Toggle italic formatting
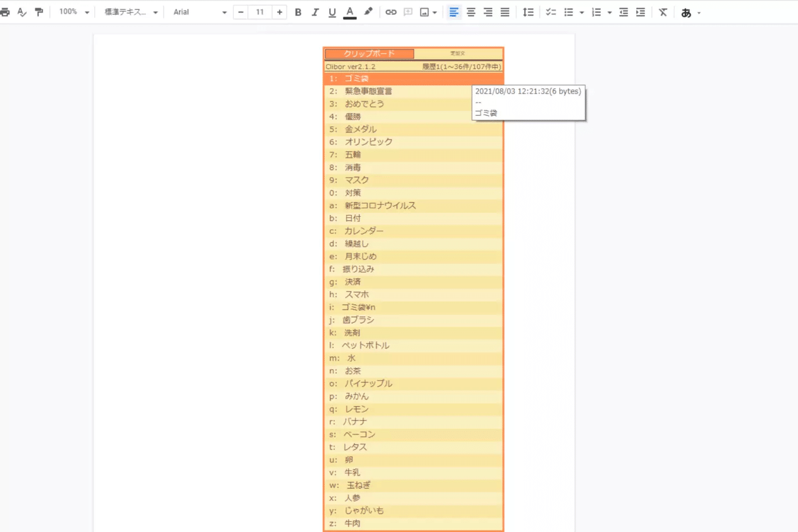Viewport: 798px width, 532px height. (315, 12)
